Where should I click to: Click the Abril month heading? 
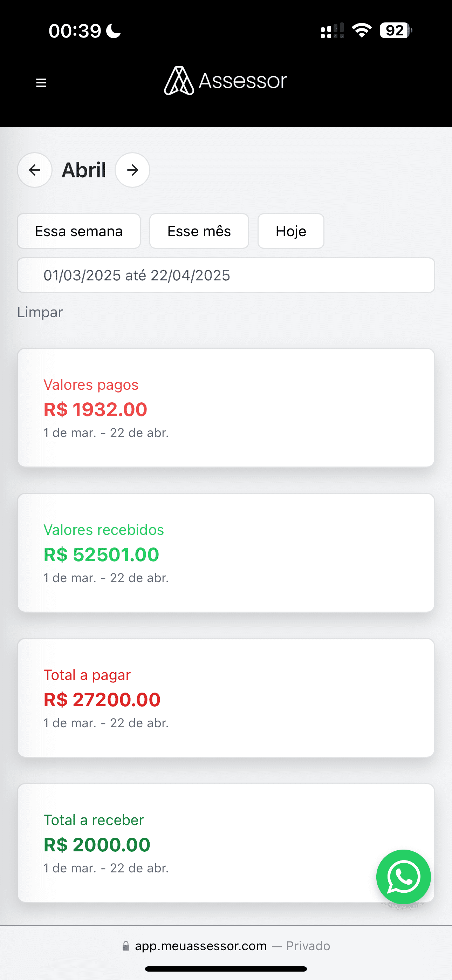tap(84, 170)
